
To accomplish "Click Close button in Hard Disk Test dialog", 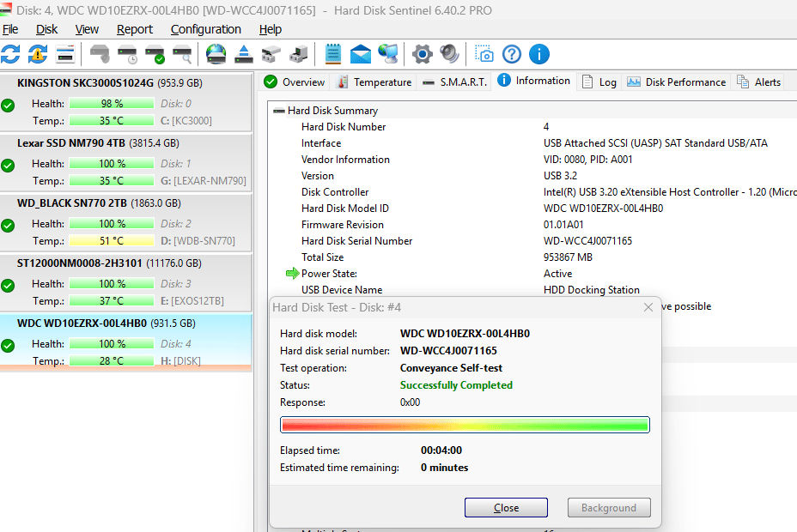I will pos(506,508).
